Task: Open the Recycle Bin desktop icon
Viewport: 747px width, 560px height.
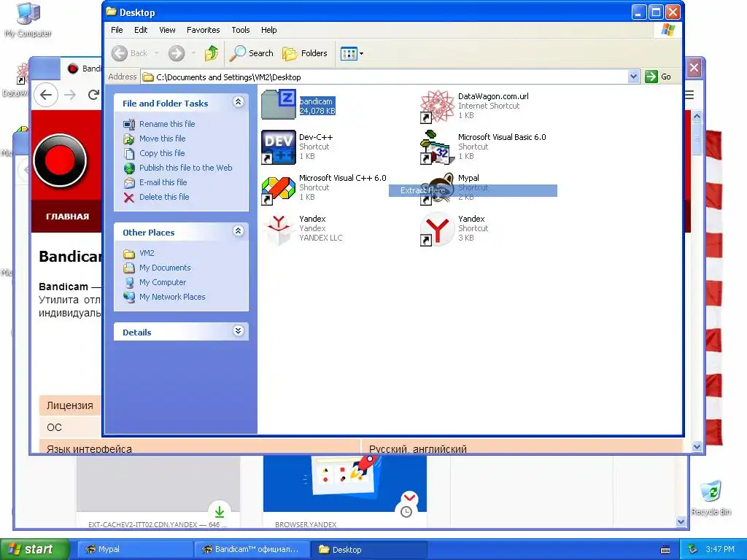Action: pyautogui.click(x=711, y=498)
